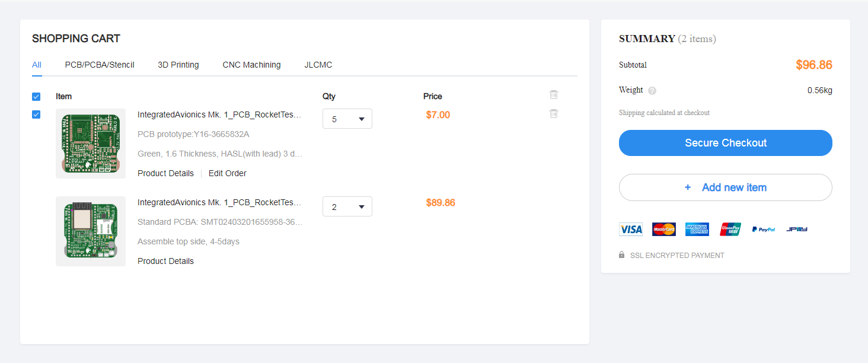Click 'Standard PCBA: SMT02403201655958' text

(220, 222)
